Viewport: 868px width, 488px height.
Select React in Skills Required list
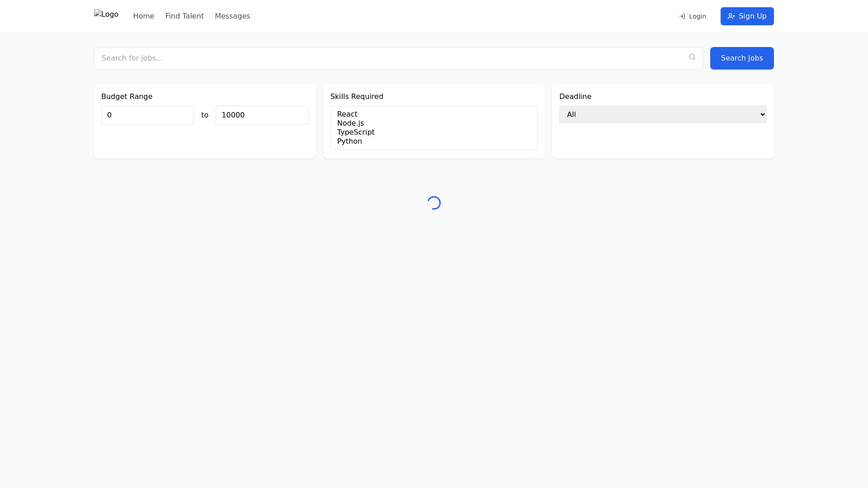point(347,114)
